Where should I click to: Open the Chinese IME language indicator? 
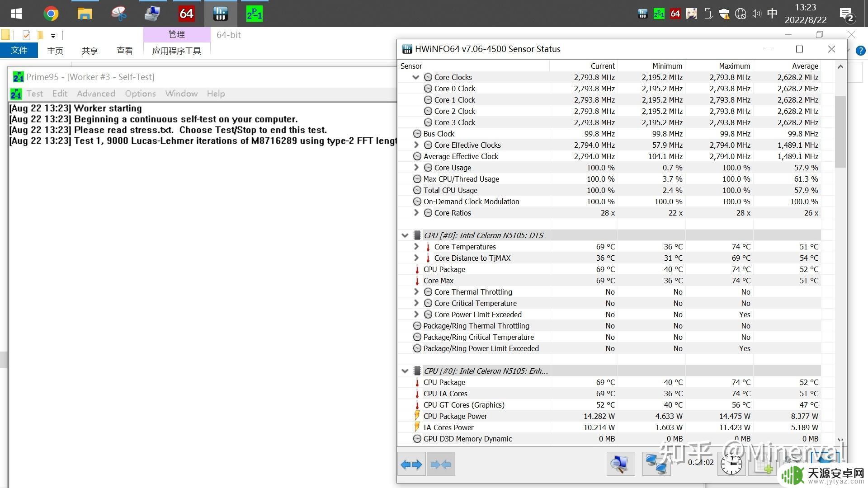click(772, 14)
